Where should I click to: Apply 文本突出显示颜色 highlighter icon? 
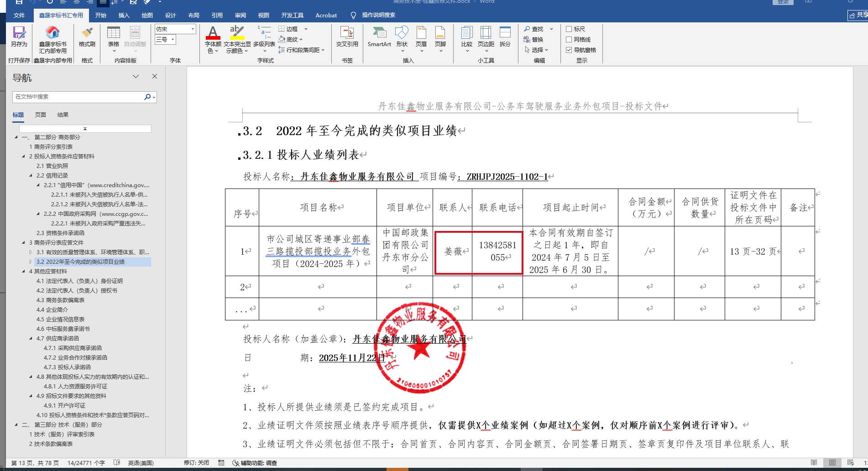[x=237, y=33]
